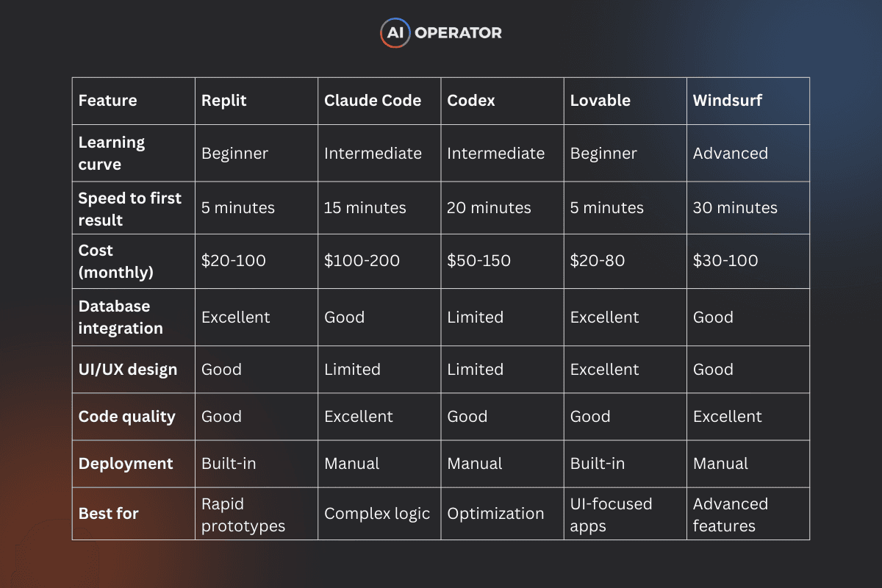Click the Code quality row label

127,417
